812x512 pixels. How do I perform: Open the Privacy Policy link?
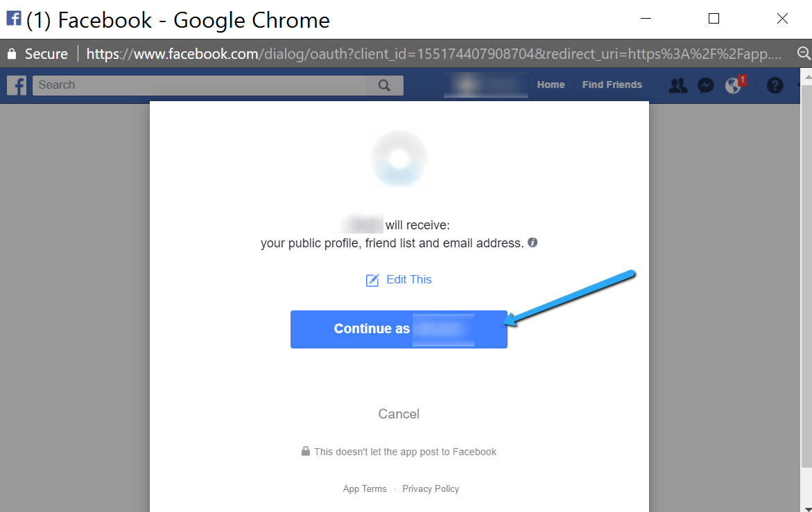(x=431, y=488)
